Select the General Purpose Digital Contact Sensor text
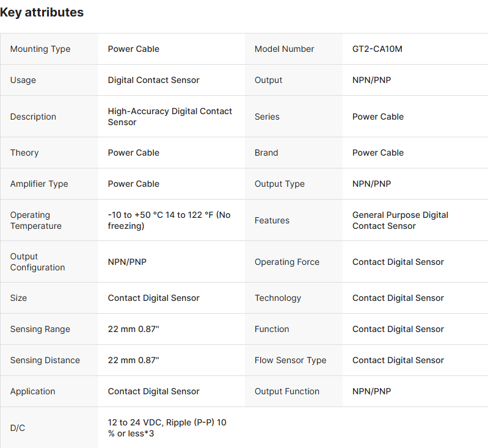Screen dimensions: 488x448 [400, 220]
